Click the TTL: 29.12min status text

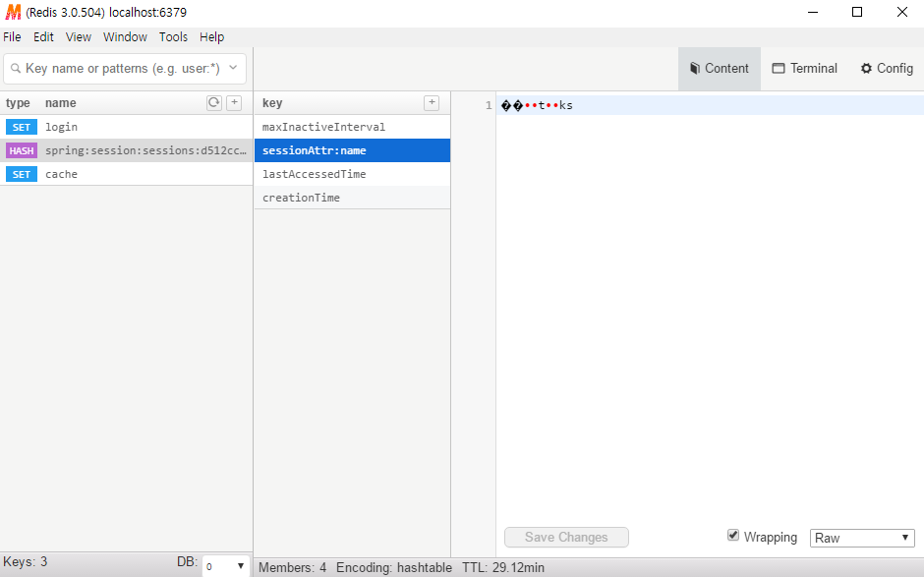click(503, 567)
